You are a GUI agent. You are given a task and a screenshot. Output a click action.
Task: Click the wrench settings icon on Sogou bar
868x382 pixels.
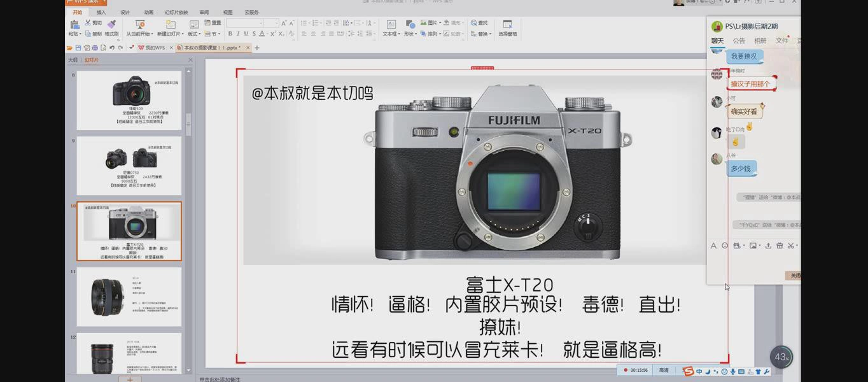click(766, 371)
